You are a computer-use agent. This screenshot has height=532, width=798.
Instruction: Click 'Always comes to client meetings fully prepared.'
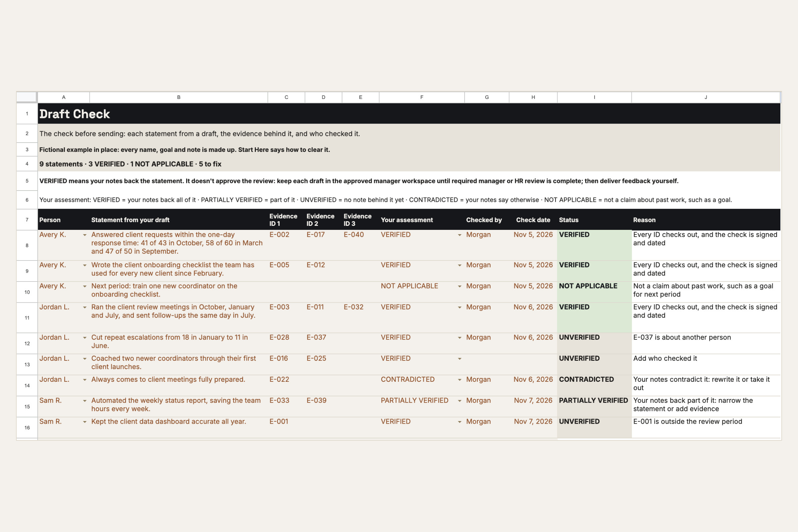click(168, 380)
